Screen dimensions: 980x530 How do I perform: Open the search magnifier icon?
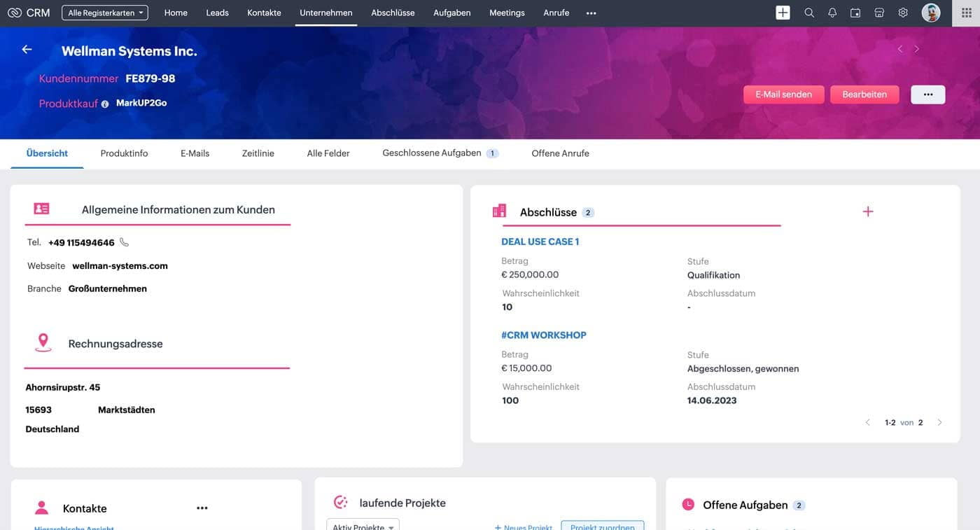tap(809, 13)
